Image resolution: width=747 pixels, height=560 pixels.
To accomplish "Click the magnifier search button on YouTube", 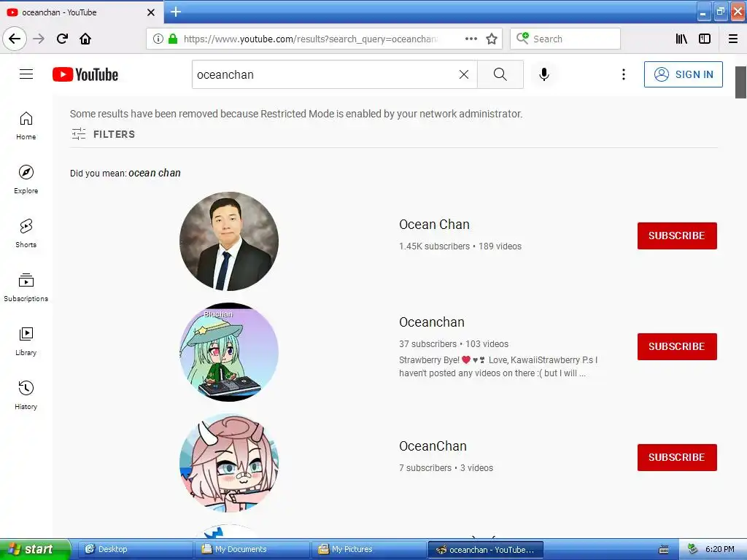I will coord(500,74).
